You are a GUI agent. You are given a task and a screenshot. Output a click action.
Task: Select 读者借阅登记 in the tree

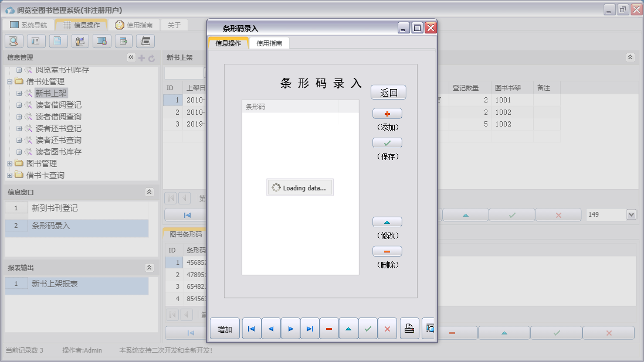[58, 105]
